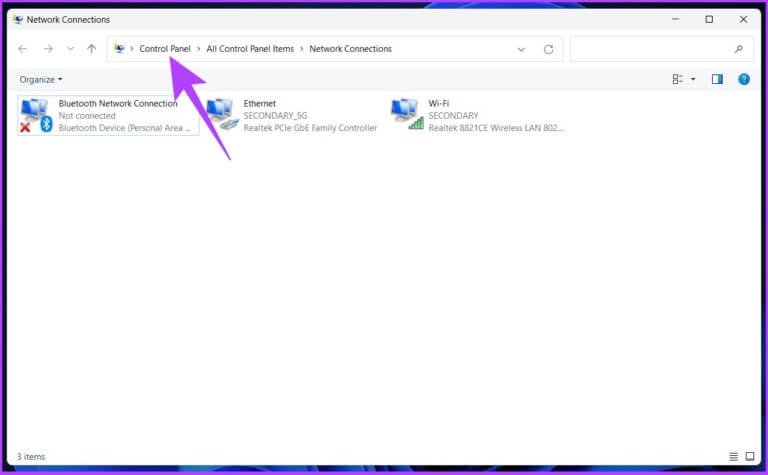The height and width of the screenshot is (475, 768).
Task: Click the search magnifier icon
Action: (739, 48)
